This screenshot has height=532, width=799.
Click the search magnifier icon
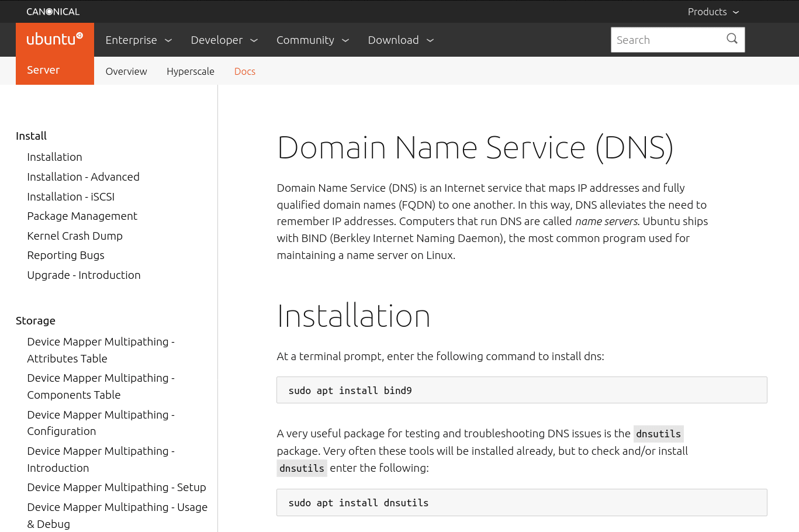[732, 39]
